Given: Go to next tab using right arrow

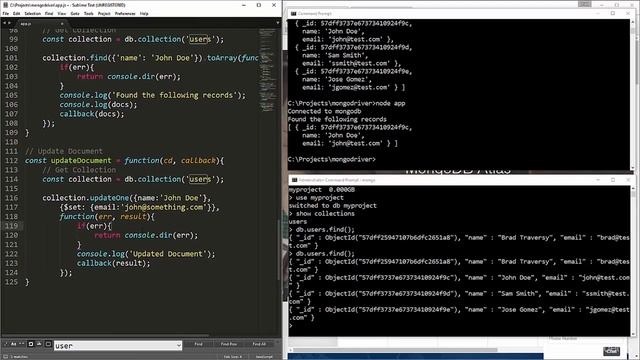Looking at the screenshot, I should coord(9,23).
